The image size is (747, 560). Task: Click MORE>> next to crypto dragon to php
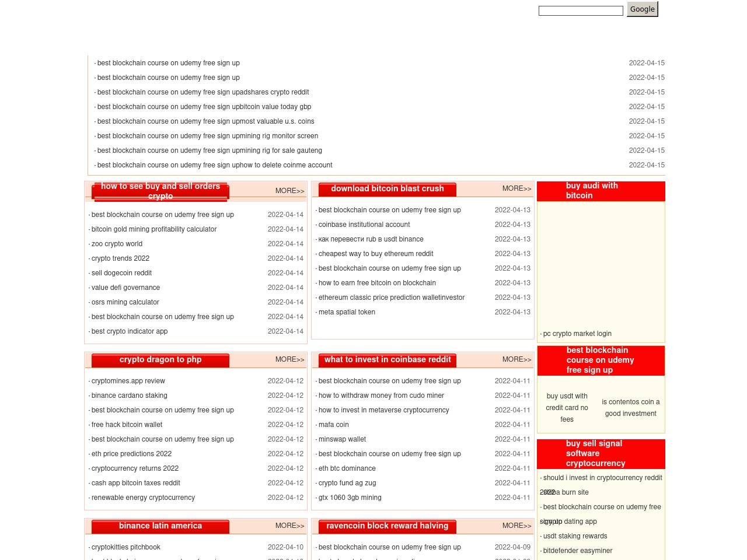point(289,359)
